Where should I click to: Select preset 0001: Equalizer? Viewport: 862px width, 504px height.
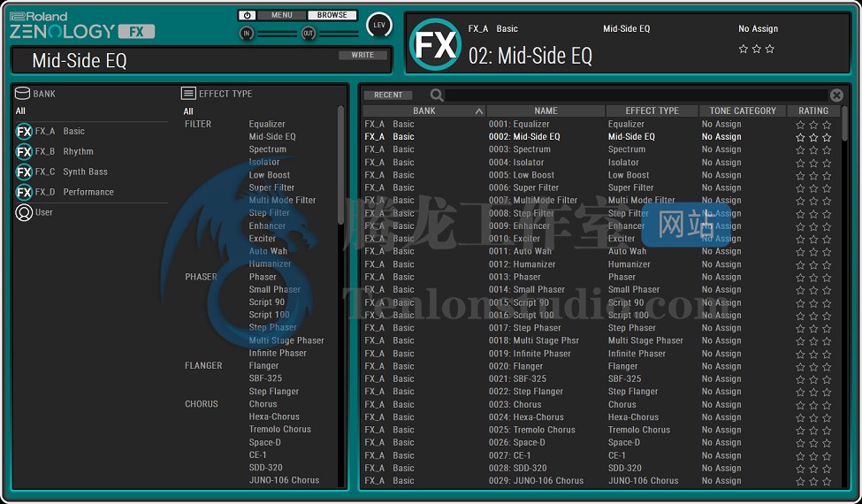519,124
